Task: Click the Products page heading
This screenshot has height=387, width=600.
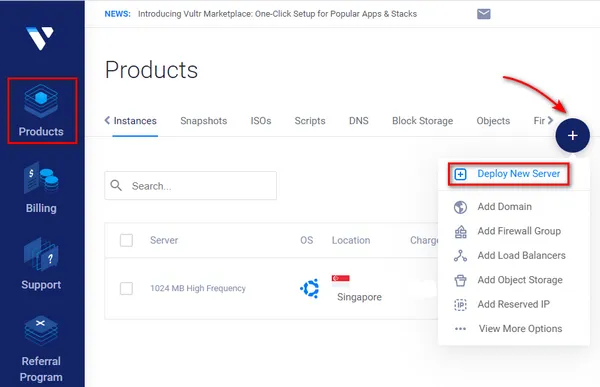Action: click(152, 70)
